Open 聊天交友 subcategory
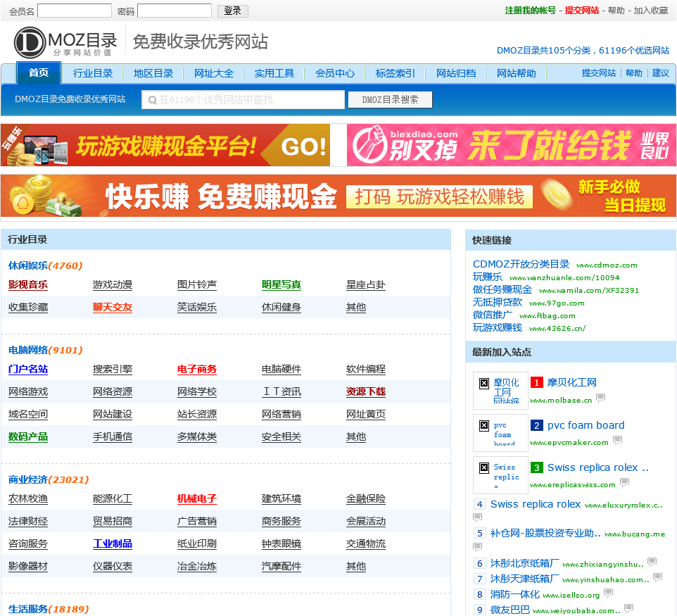The image size is (677, 616). (x=113, y=307)
